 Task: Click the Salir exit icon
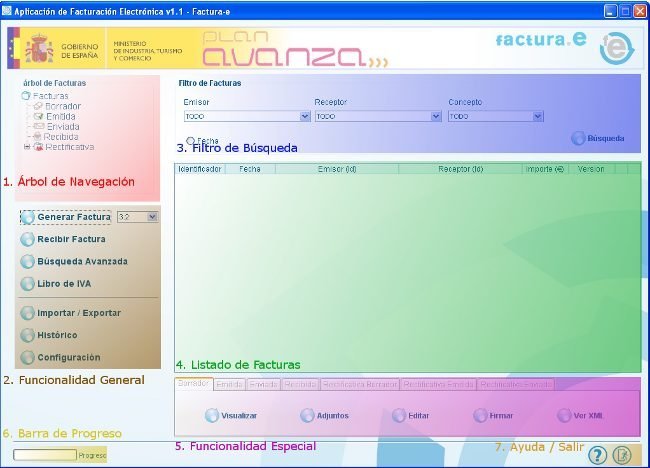tap(622, 455)
